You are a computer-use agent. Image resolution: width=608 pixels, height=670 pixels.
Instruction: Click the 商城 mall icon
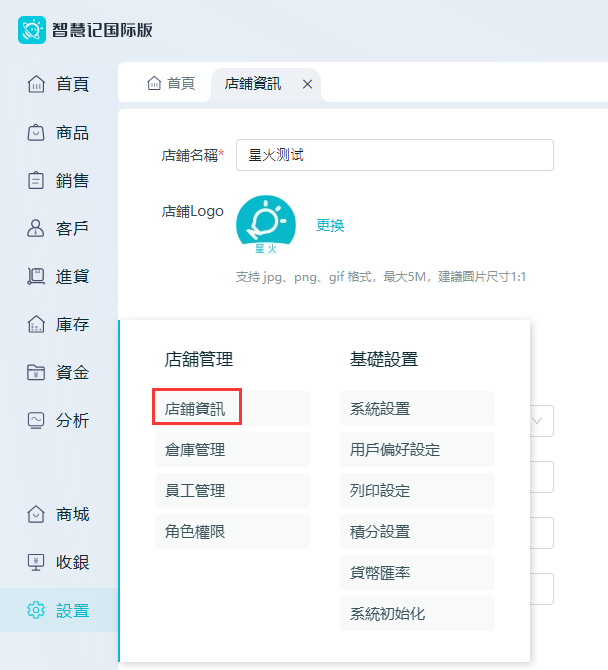click(37, 514)
